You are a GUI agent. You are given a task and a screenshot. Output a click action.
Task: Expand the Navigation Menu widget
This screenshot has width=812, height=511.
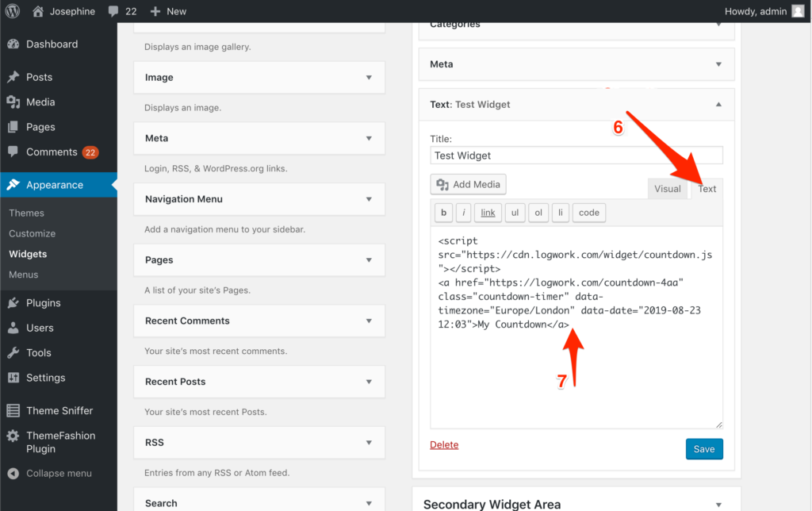click(369, 199)
